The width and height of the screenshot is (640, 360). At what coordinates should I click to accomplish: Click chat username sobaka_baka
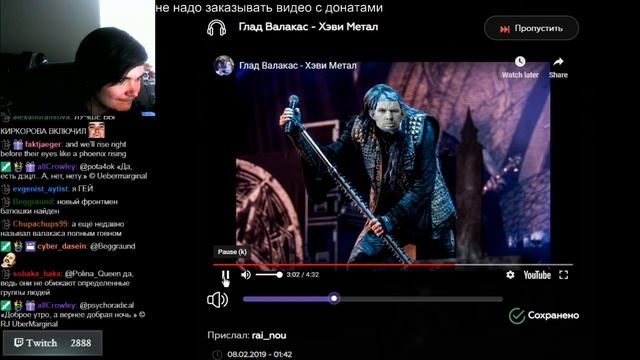[x=37, y=273]
